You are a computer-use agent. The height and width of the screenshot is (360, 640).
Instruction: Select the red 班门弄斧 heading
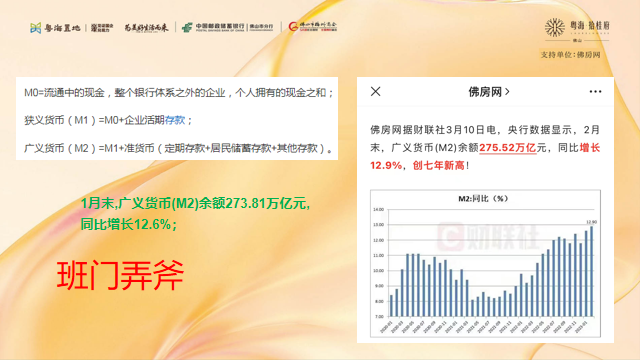tap(120, 276)
